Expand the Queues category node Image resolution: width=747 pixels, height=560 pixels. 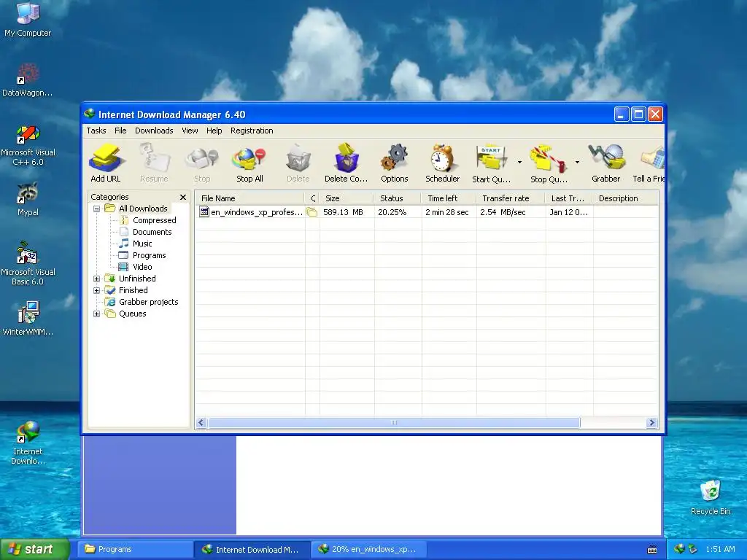point(97,314)
